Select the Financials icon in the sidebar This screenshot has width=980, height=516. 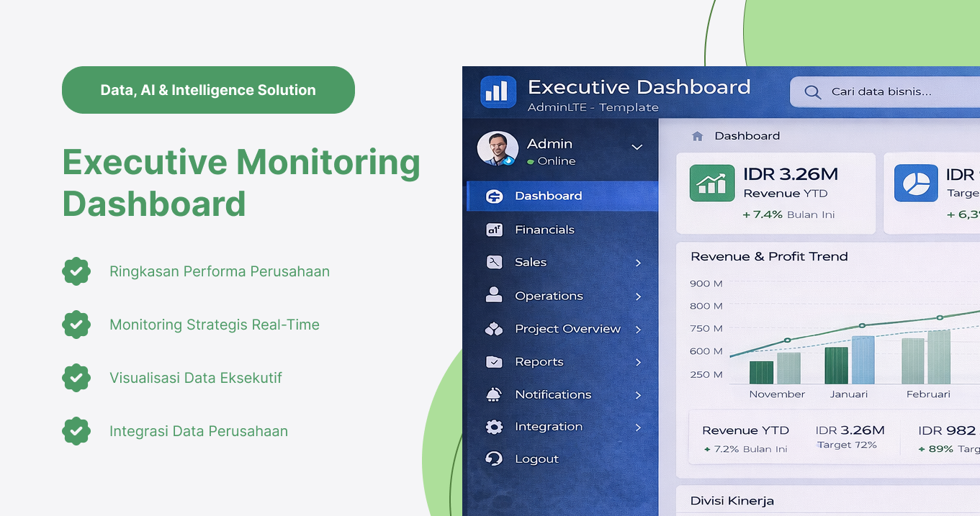[495, 229]
